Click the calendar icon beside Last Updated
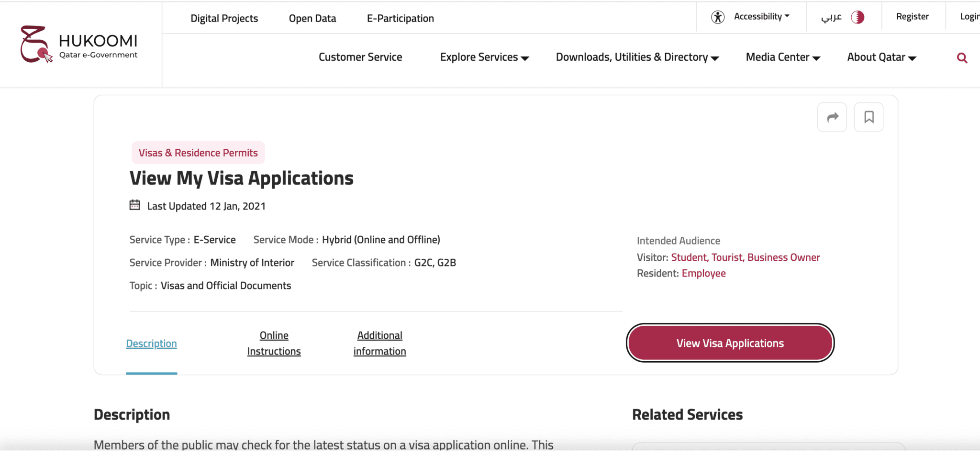The height and width of the screenshot is (455, 980). point(134,205)
